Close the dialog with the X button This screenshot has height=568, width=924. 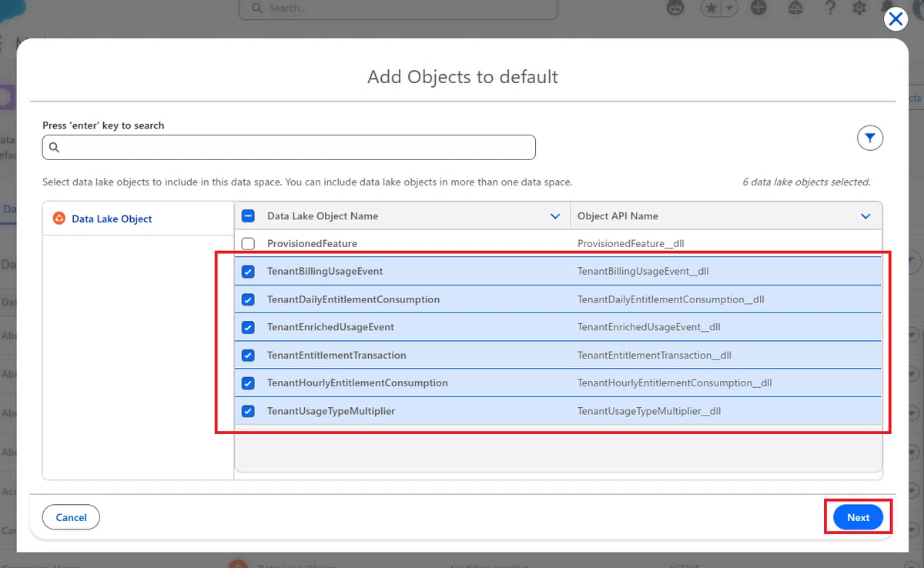pos(896,19)
